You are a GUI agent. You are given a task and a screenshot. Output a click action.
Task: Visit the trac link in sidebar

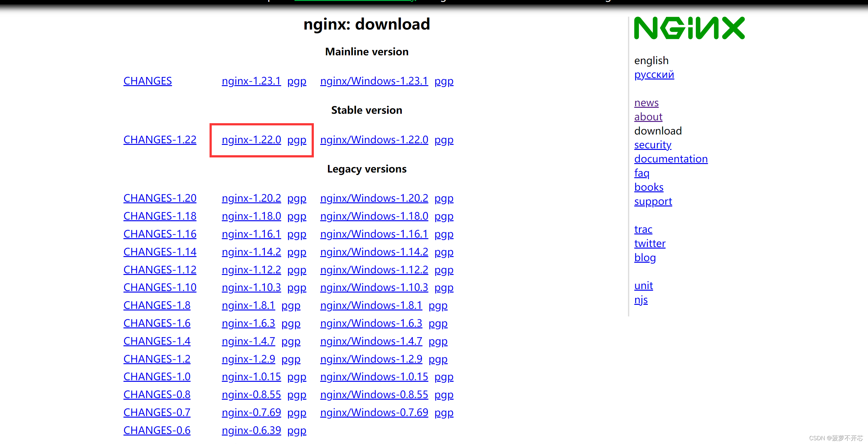click(643, 229)
